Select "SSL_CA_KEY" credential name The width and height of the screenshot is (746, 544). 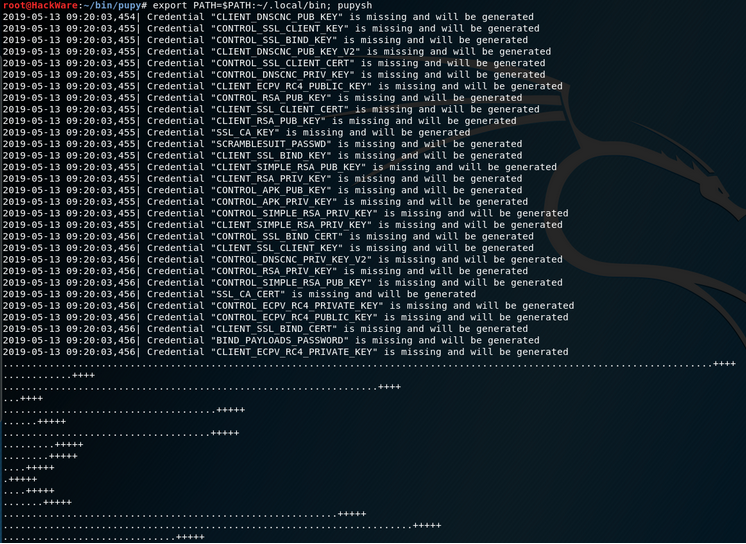coord(245,132)
